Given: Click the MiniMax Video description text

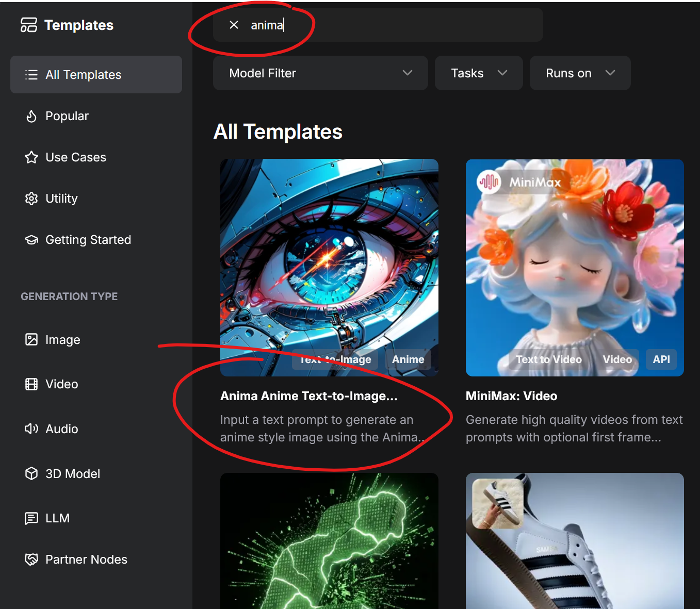Looking at the screenshot, I should pyautogui.click(x=574, y=429).
